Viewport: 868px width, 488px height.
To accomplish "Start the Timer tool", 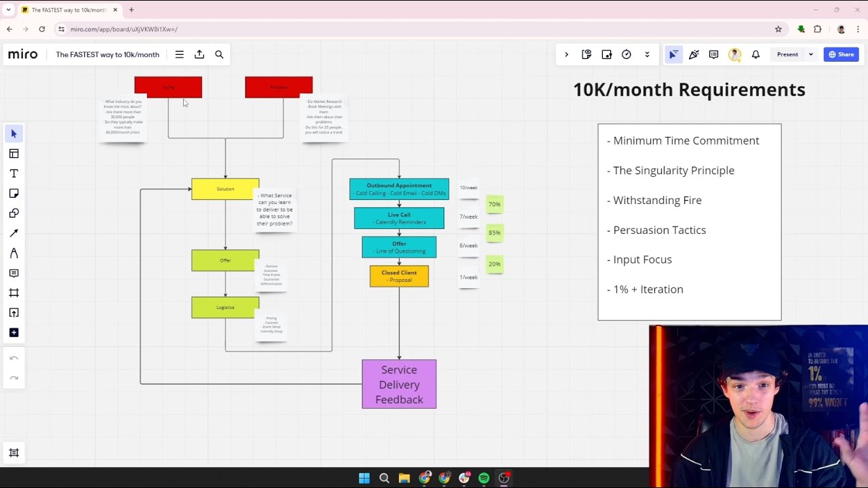I will (x=627, y=54).
